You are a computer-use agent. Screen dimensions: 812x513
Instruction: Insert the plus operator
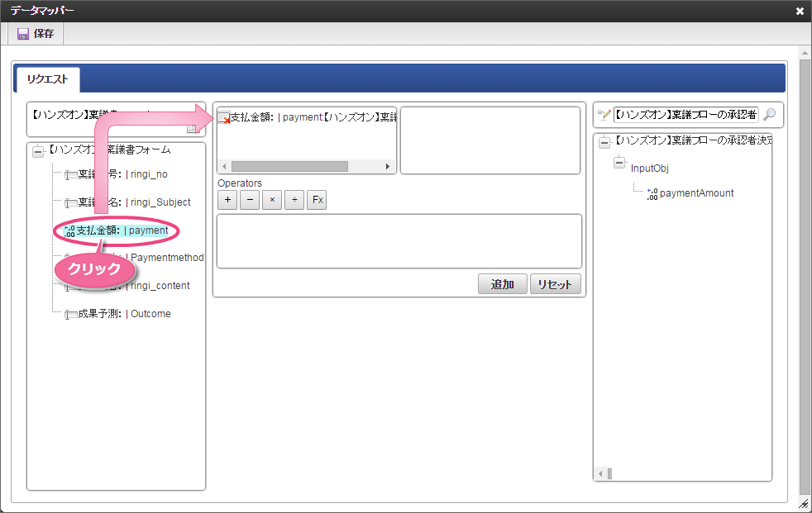point(227,200)
